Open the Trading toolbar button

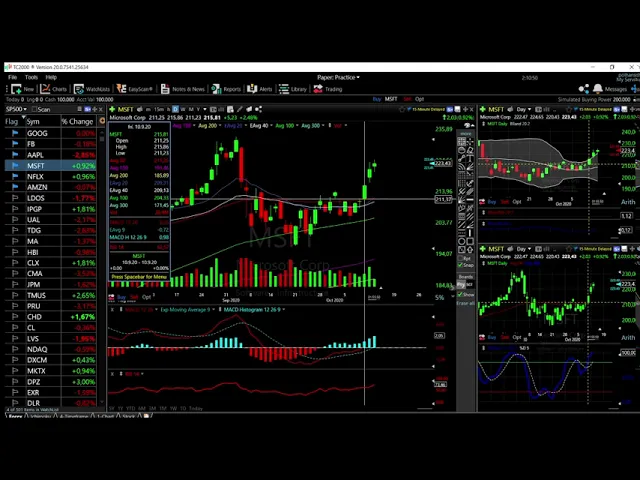tap(328, 89)
